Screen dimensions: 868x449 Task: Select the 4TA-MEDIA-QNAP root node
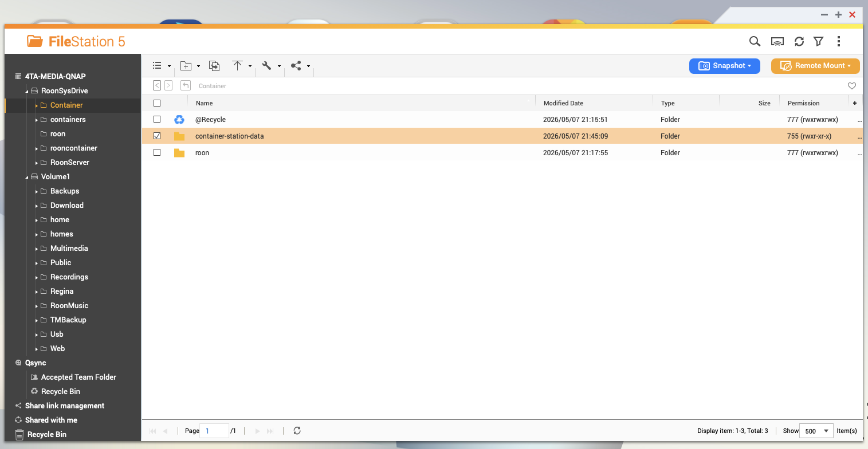pos(55,76)
